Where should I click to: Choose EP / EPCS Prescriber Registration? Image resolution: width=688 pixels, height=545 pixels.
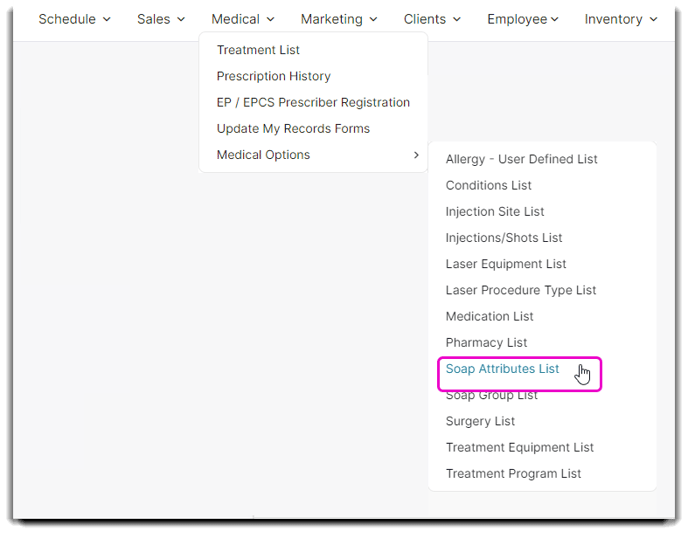[313, 102]
